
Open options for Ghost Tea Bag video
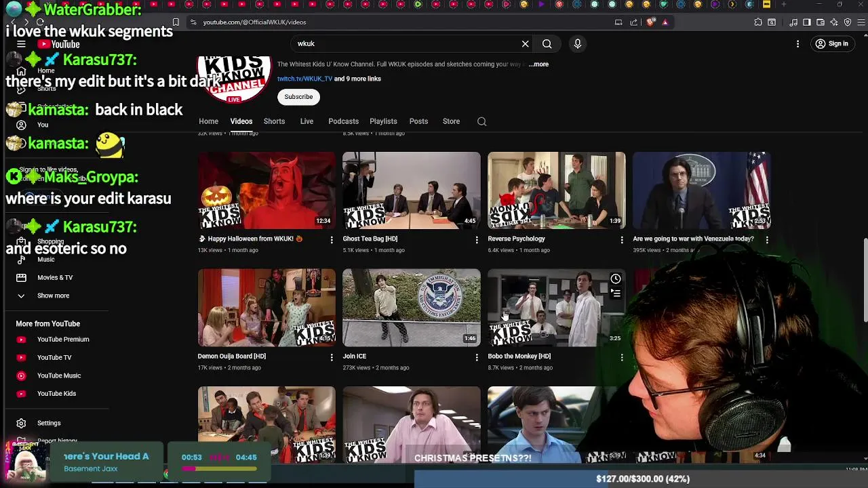pos(477,239)
